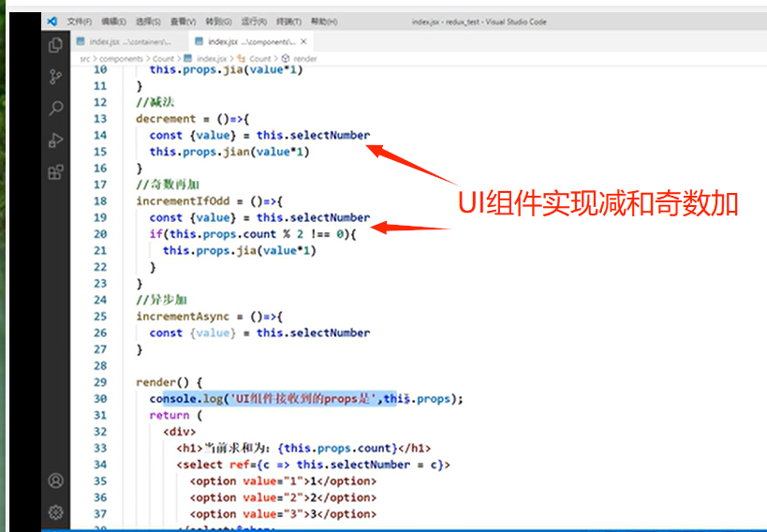The width and height of the screenshot is (767, 532).
Task: Click the //异步加 comment
Action: pos(161,300)
